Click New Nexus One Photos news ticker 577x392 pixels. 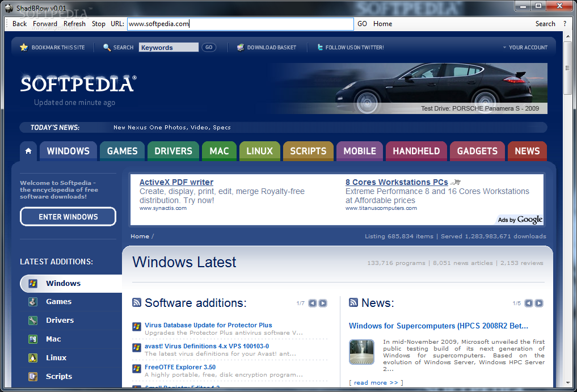[172, 127]
